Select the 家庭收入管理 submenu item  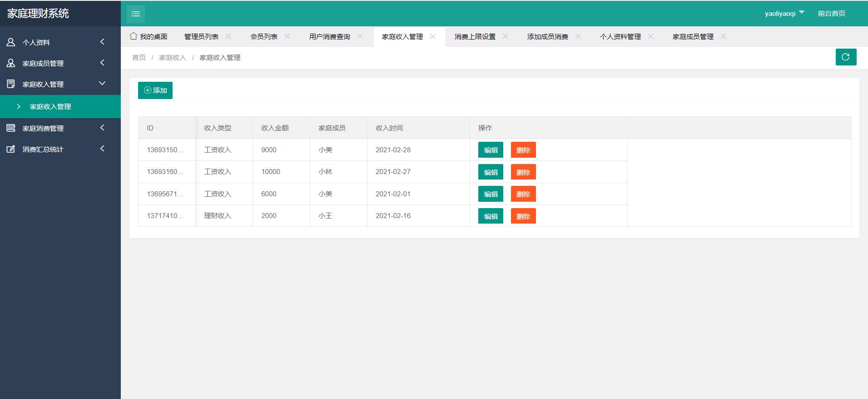coord(60,106)
